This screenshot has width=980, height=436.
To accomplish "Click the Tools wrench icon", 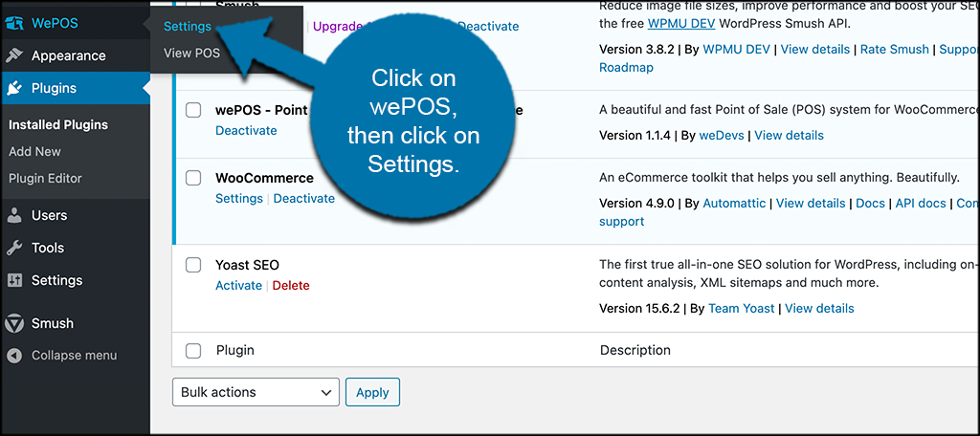I will [x=13, y=248].
